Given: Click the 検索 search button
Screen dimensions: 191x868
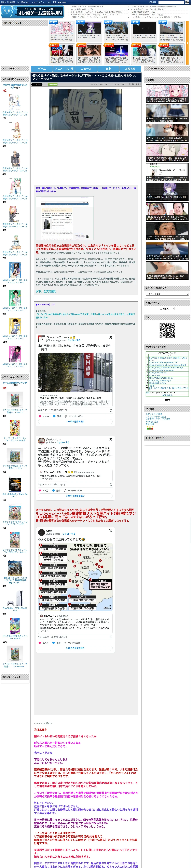Looking at the screenshot, I should coord(187,2).
